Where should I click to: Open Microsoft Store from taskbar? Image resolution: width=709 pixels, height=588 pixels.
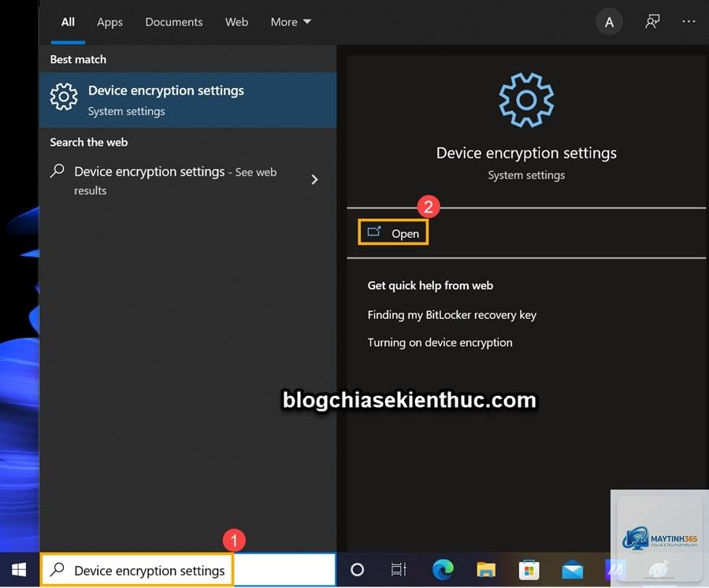529,570
